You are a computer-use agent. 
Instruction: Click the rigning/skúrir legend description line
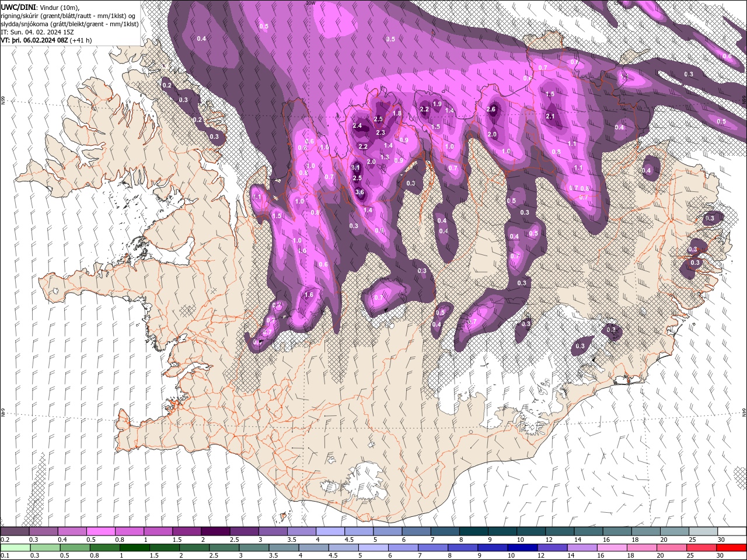[69, 15]
